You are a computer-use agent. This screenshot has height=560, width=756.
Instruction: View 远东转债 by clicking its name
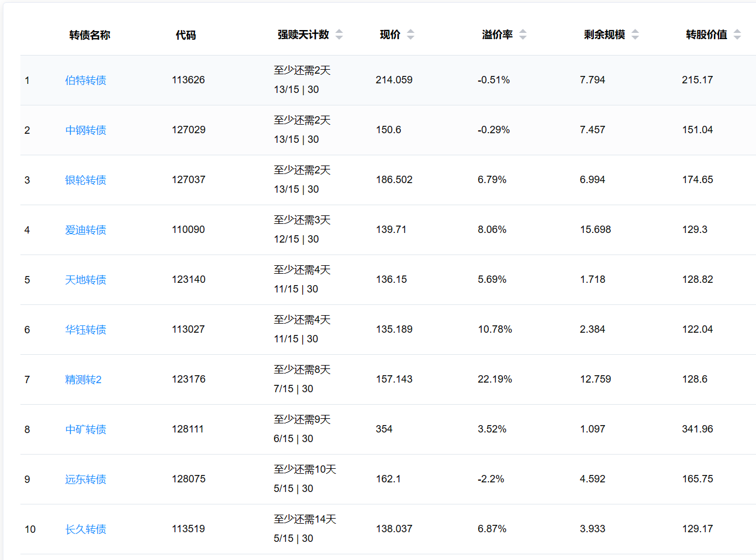(86, 480)
